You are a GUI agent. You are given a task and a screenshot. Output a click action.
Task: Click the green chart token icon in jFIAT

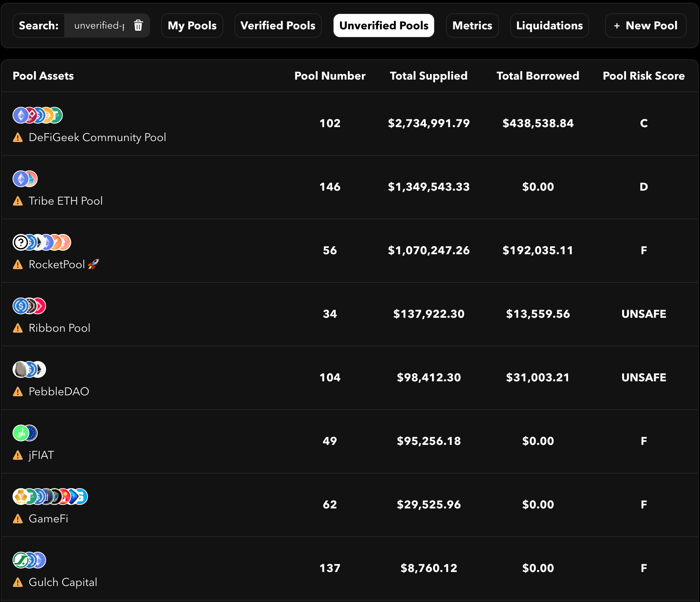pos(21,433)
